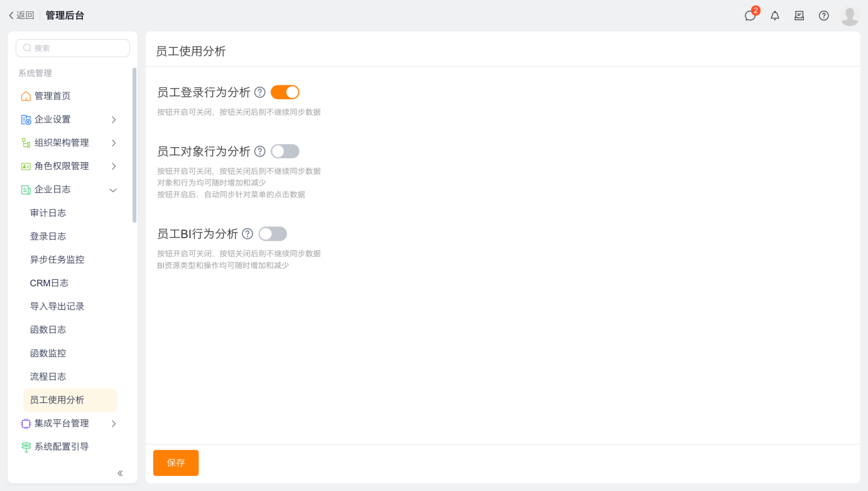Enable the 员工BI行为分析 toggle
The width and height of the screenshot is (868, 491).
(x=273, y=234)
